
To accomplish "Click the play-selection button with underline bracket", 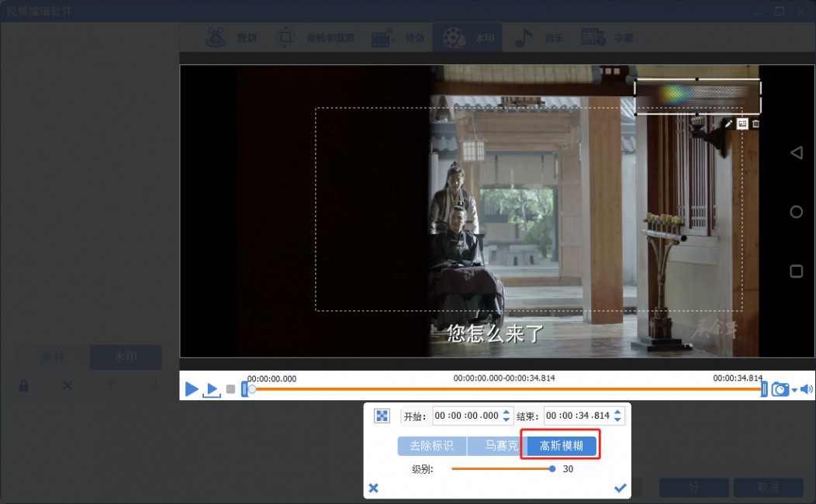I will [212, 390].
